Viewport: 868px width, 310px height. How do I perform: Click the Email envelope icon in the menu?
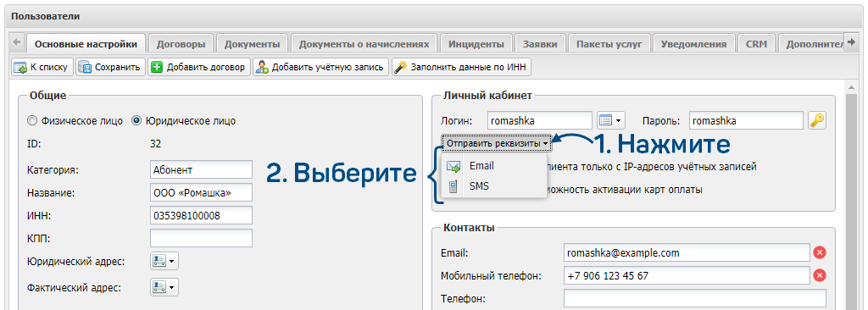point(453,166)
